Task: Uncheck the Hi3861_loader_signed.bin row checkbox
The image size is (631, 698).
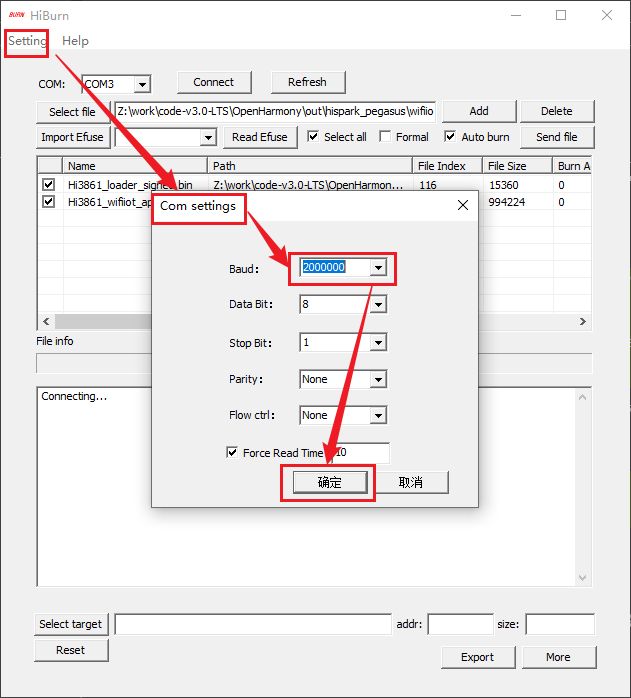Action: click(49, 184)
